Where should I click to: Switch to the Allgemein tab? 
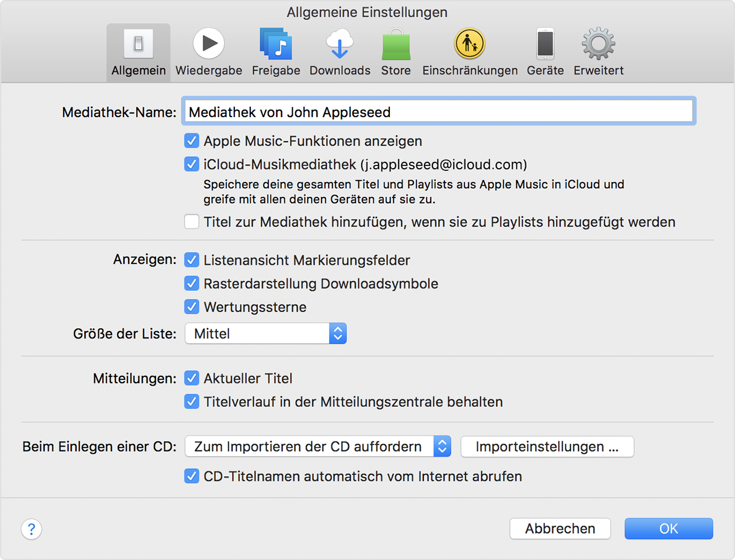pos(138,52)
